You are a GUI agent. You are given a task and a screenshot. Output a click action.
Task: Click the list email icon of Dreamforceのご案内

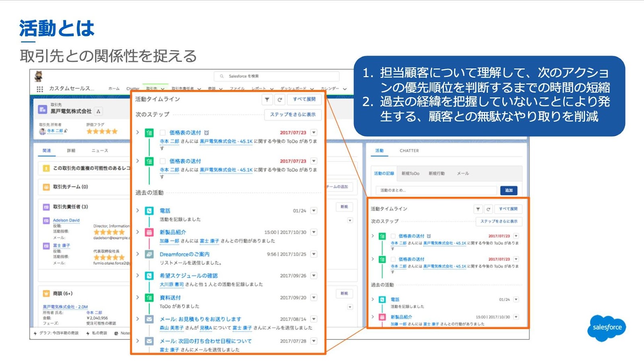(149, 254)
